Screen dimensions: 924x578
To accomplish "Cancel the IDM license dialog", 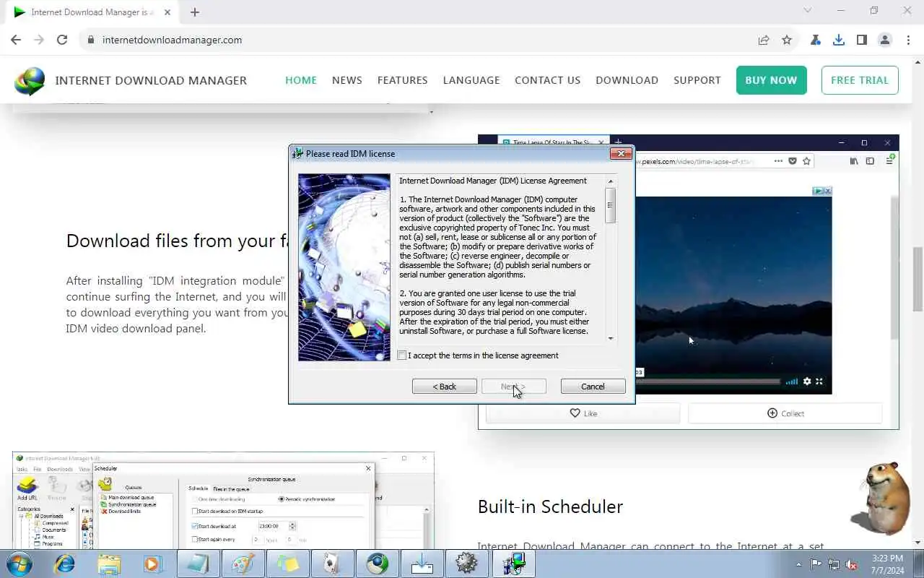I will click(x=593, y=387).
